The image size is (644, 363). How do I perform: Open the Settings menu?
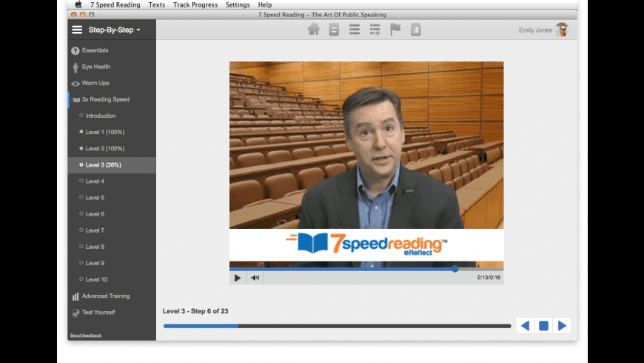click(x=238, y=5)
